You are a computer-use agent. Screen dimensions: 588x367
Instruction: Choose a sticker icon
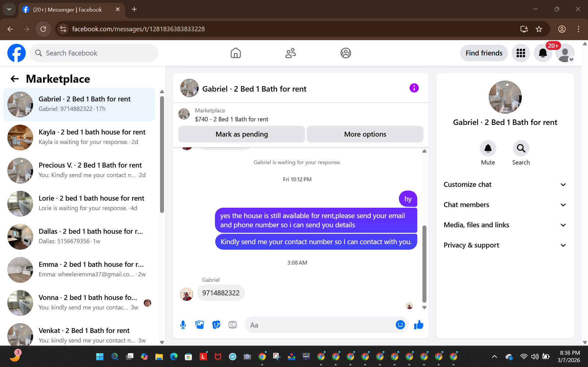point(216,325)
